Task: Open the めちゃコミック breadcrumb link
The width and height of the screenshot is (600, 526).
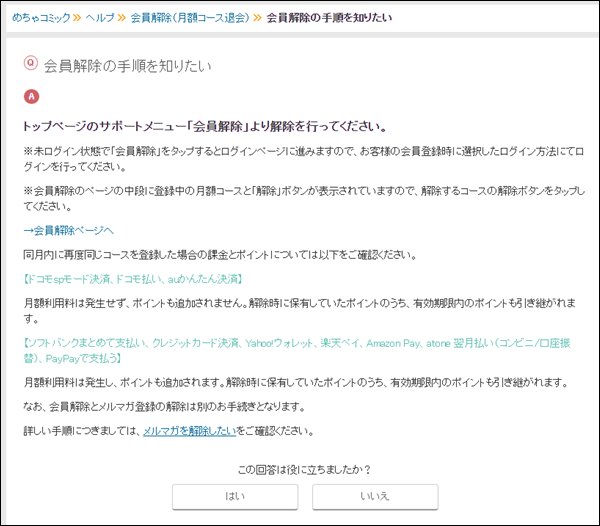Action: coord(41,18)
